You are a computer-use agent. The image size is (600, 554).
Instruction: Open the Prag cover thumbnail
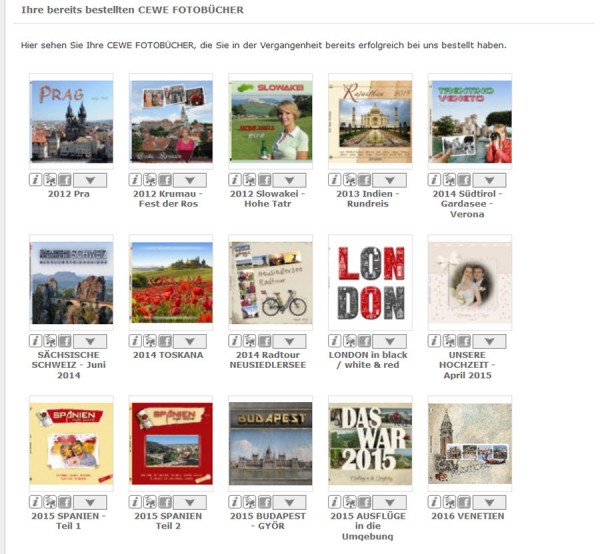click(x=72, y=121)
